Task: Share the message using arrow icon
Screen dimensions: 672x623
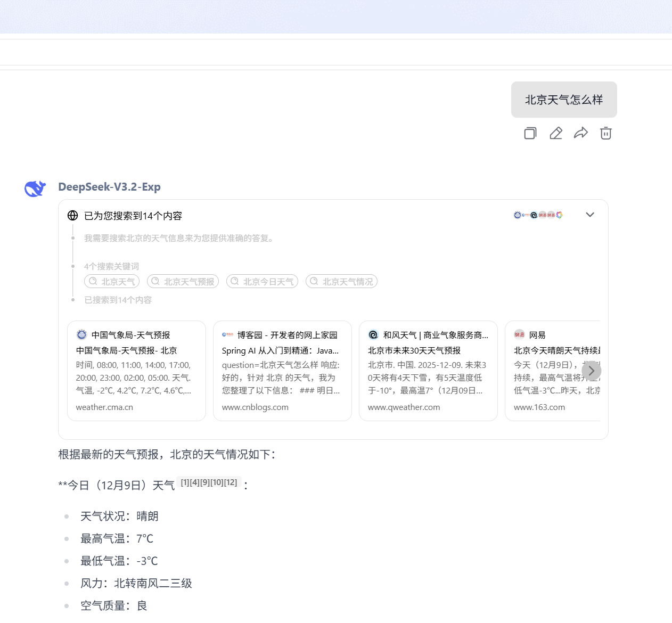Action: (580, 133)
